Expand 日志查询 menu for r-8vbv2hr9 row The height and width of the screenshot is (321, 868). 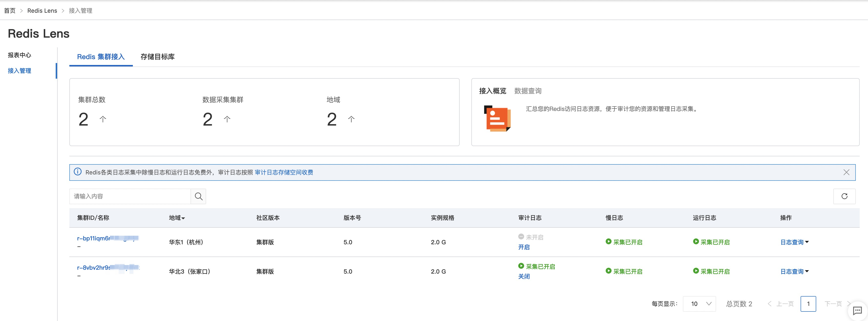[x=794, y=271]
